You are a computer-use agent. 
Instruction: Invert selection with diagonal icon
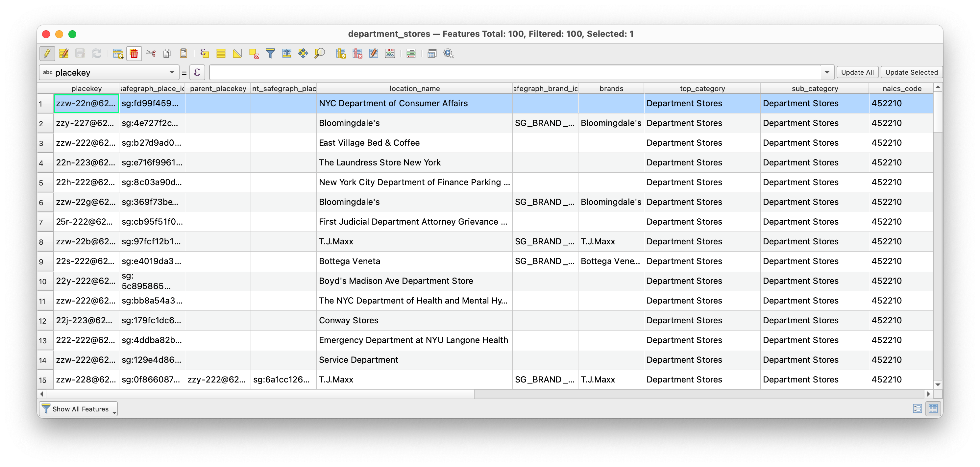[237, 53]
